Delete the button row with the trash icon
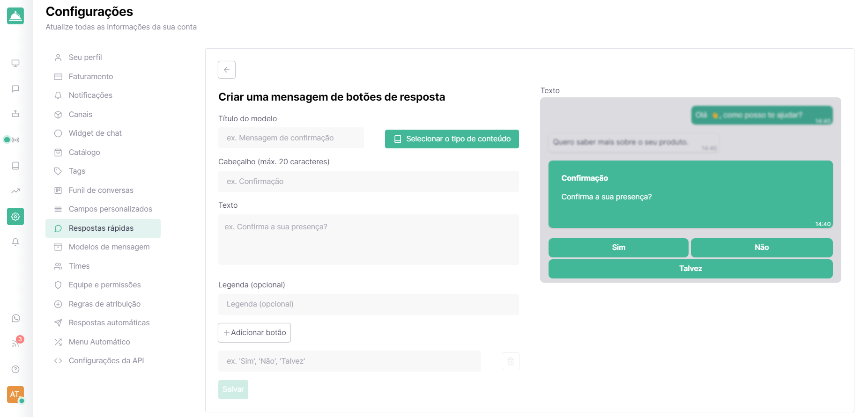Screen dimensions: 868x417 click(511, 361)
